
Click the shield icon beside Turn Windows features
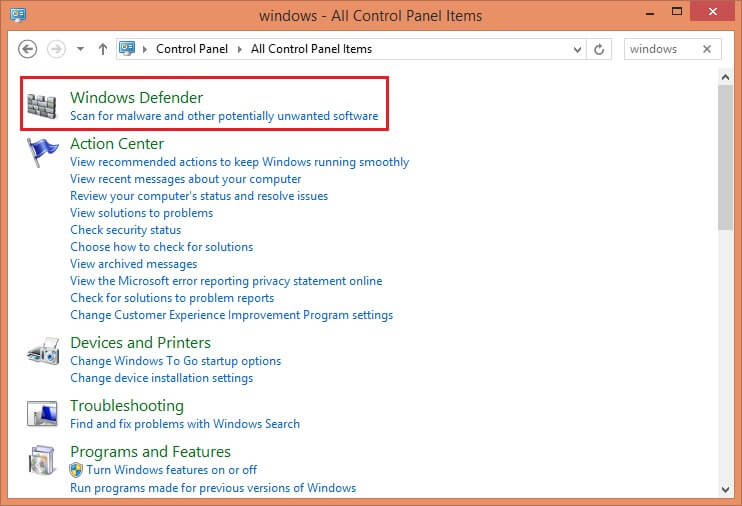click(76, 470)
